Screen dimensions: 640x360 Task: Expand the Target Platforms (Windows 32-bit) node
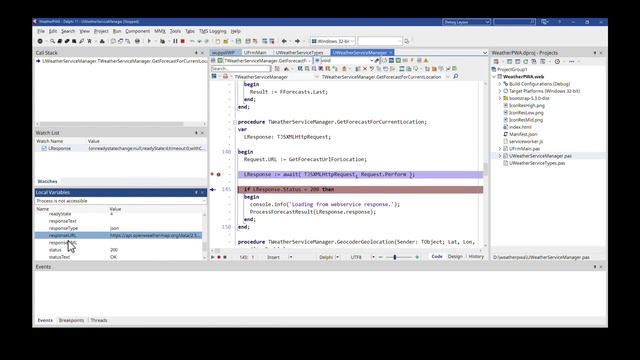(500, 91)
